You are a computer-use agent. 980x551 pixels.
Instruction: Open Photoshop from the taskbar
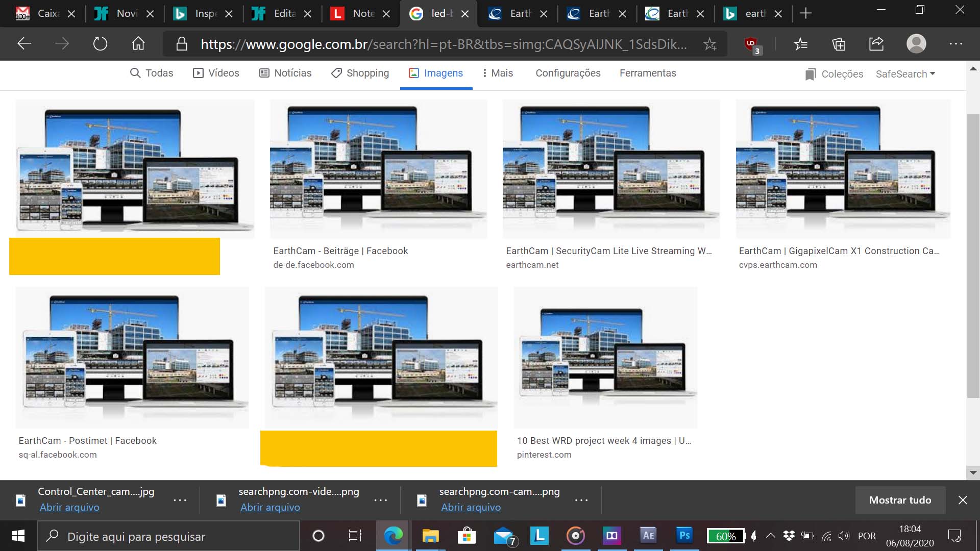[684, 536]
